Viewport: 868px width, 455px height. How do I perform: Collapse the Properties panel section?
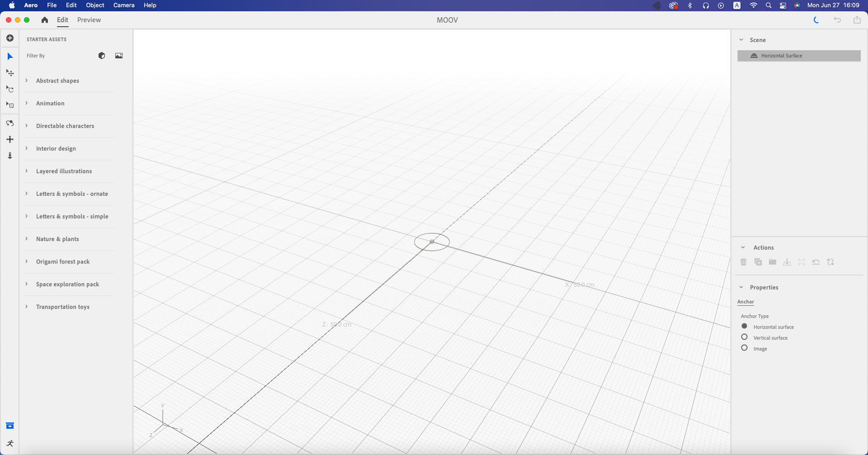741,287
